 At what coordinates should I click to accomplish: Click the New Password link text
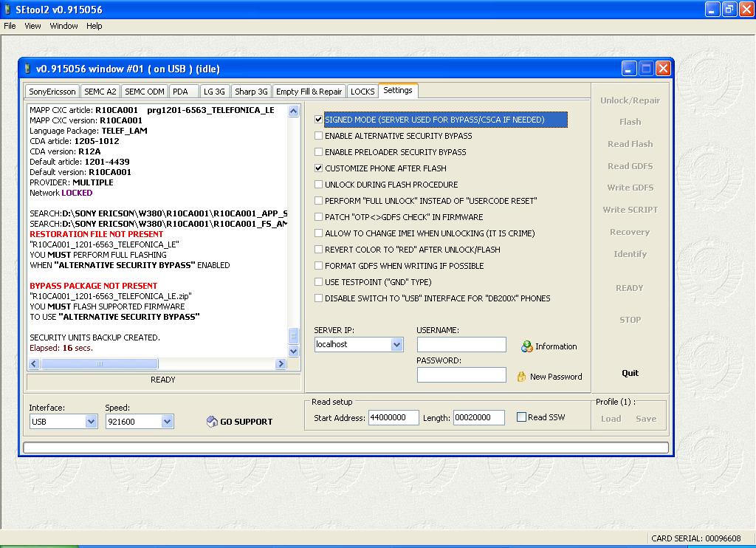tap(556, 377)
